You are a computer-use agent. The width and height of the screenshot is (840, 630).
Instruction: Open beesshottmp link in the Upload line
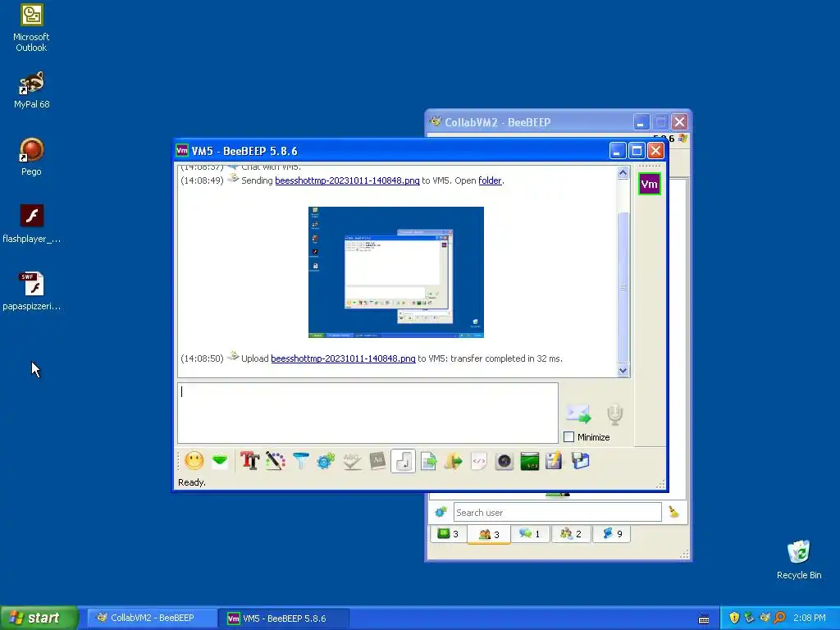[x=343, y=358]
